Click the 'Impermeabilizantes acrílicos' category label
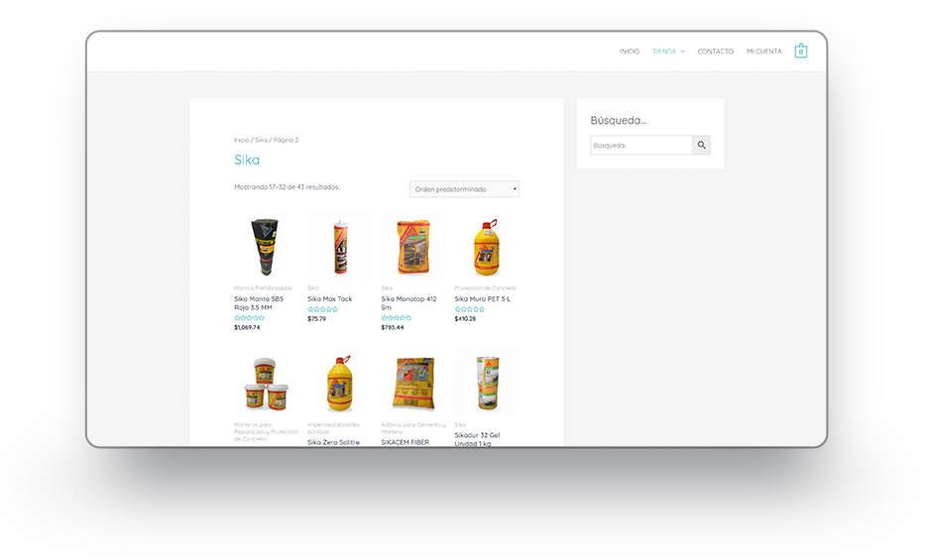Image resolution: width=927 pixels, height=560 pixels. (x=333, y=428)
